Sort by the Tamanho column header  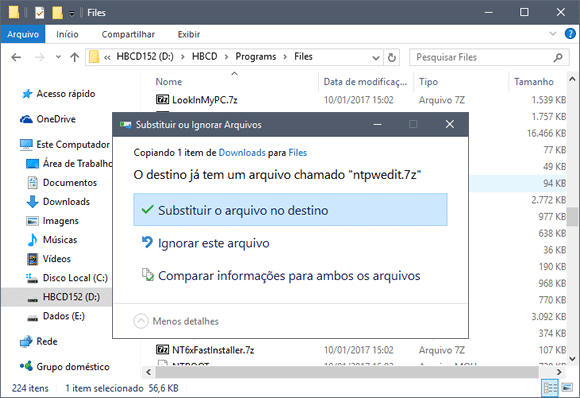(x=534, y=82)
